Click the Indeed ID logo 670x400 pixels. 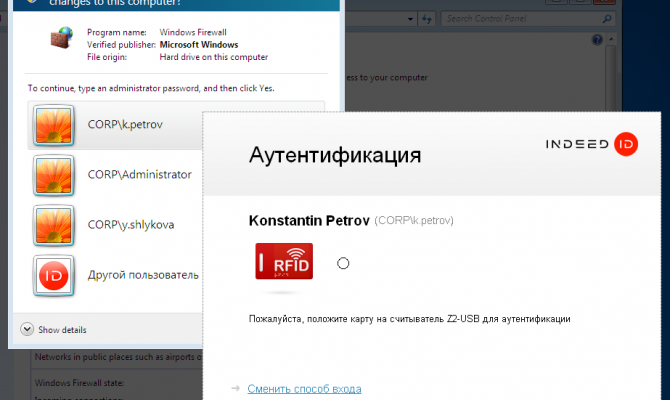click(x=591, y=144)
